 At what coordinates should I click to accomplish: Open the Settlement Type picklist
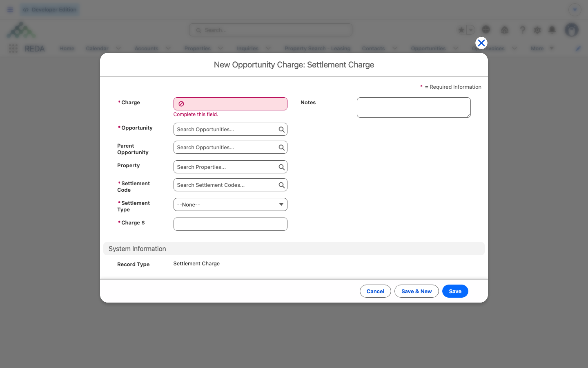click(x=230, y=204)
